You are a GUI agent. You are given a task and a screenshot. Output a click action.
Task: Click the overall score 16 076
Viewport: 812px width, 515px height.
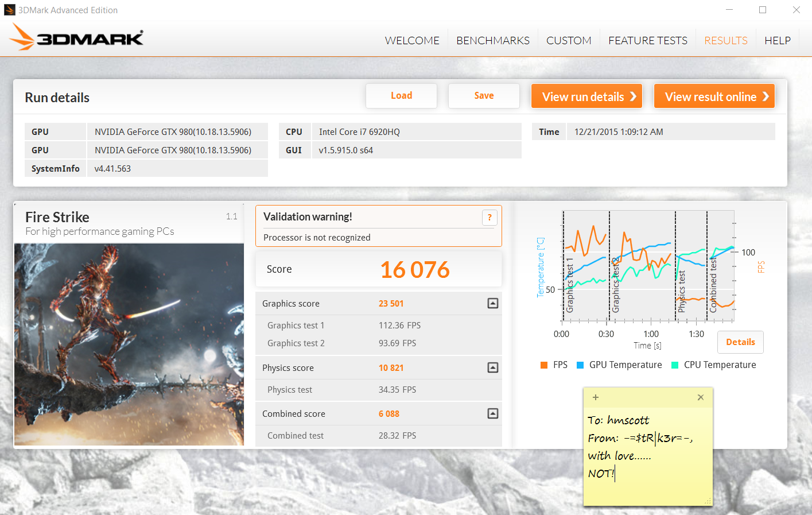(x=415, y=269)
